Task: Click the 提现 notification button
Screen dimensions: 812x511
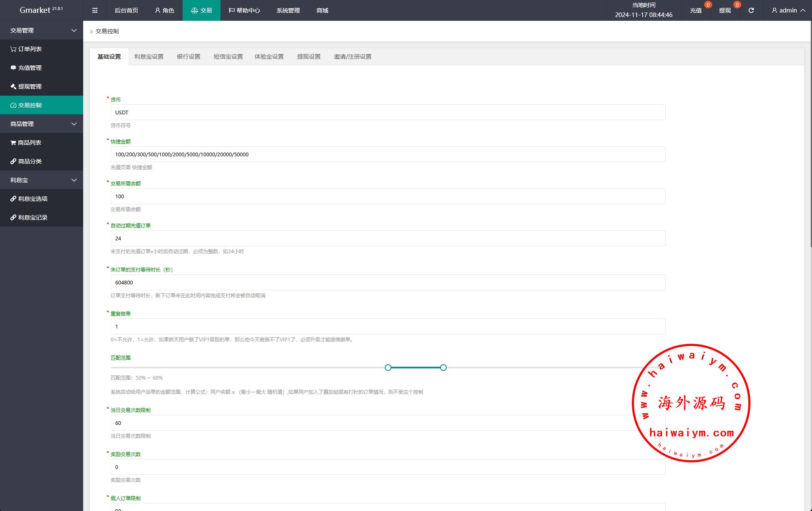Action: pos(725,10)
